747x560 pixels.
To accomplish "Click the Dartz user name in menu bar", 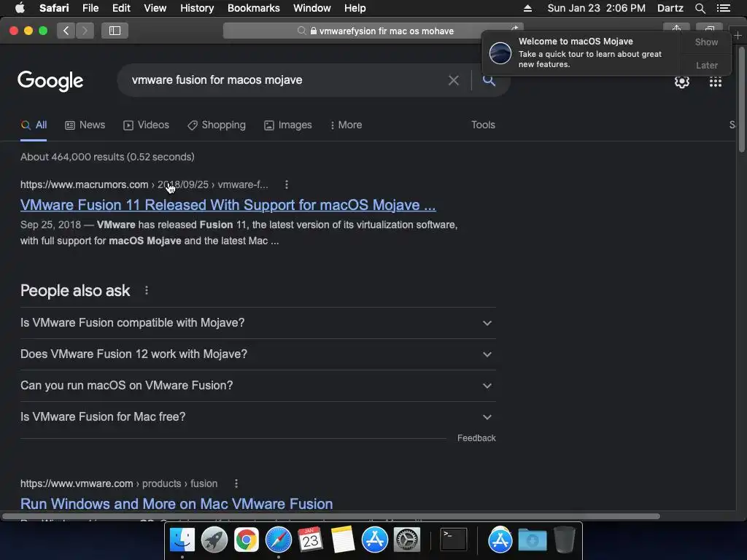I will [x=670, y=8].
